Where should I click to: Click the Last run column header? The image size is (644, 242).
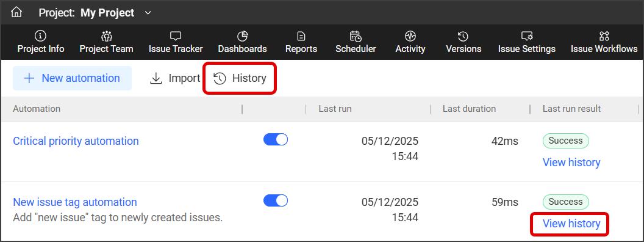[x=335, y=109]
